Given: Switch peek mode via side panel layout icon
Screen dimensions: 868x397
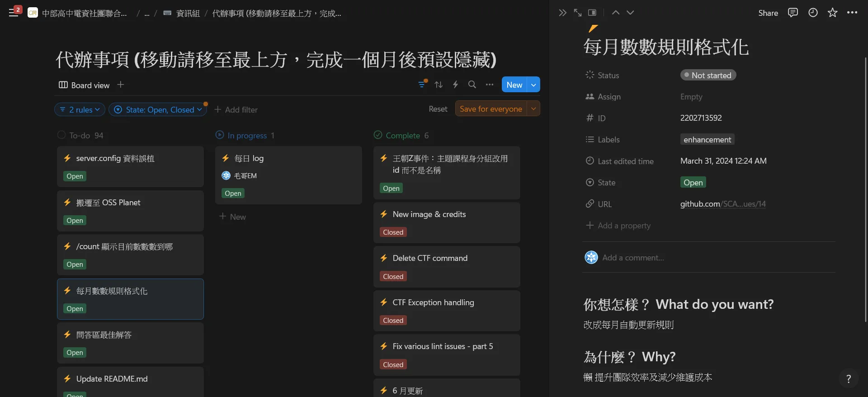Looking at the screenshot, I should click(x=592, y=13).
